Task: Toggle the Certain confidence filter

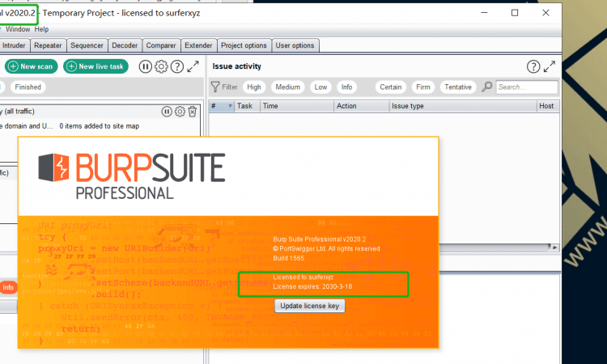Action: click(x=391, y=87)
